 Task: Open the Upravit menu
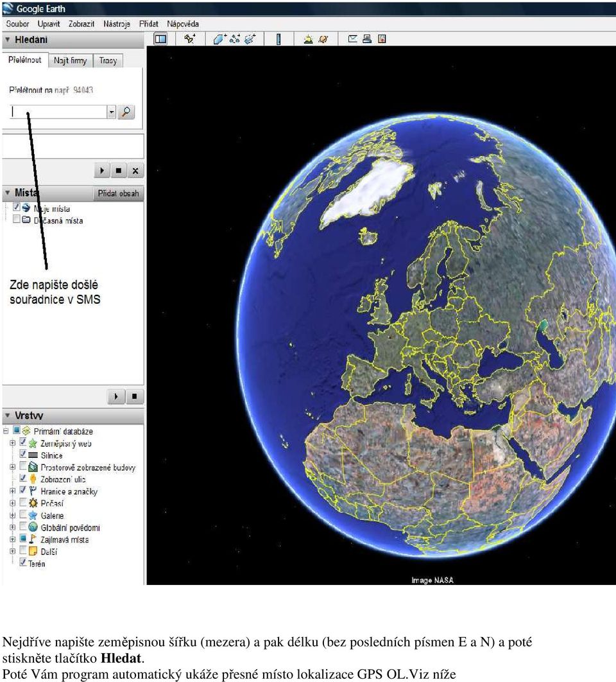point(49,24)
